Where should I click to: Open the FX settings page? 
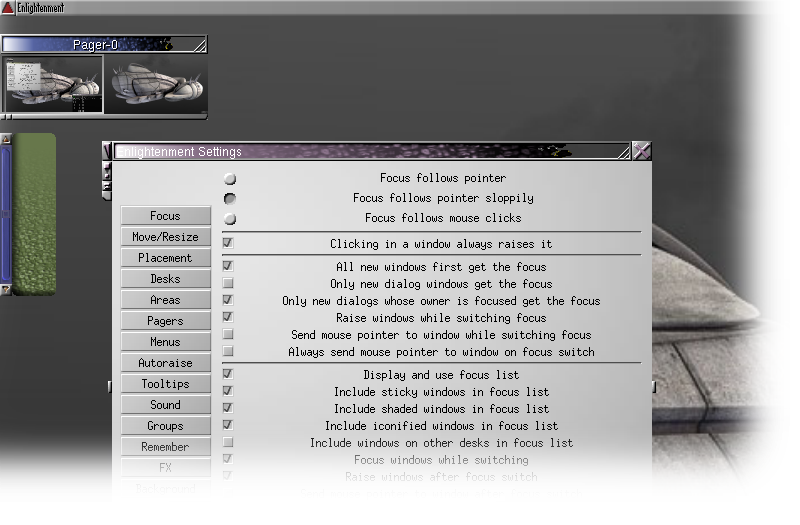[x=165, y=467]
